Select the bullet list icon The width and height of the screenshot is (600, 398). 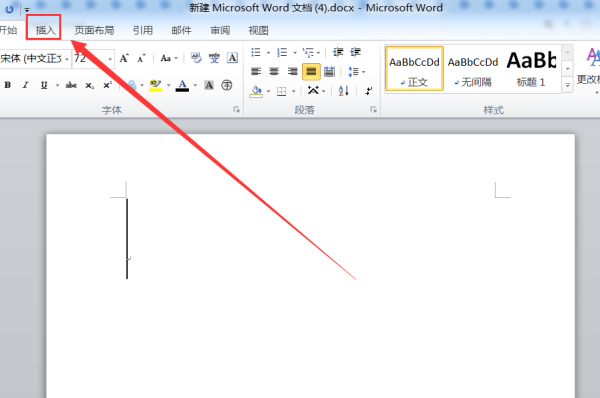click(256, 52)
